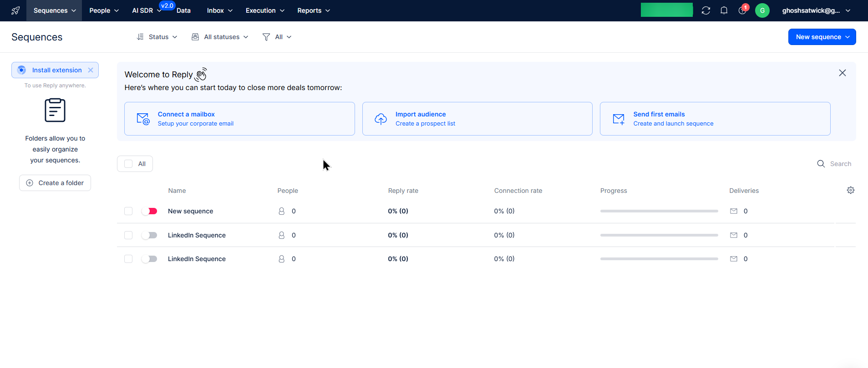Click the Deliveries column header

pos(744,191)
